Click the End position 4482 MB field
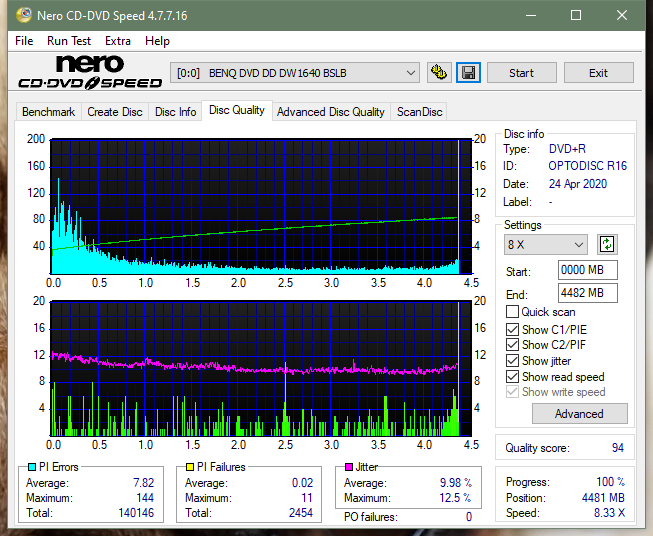 coord(587,293)
